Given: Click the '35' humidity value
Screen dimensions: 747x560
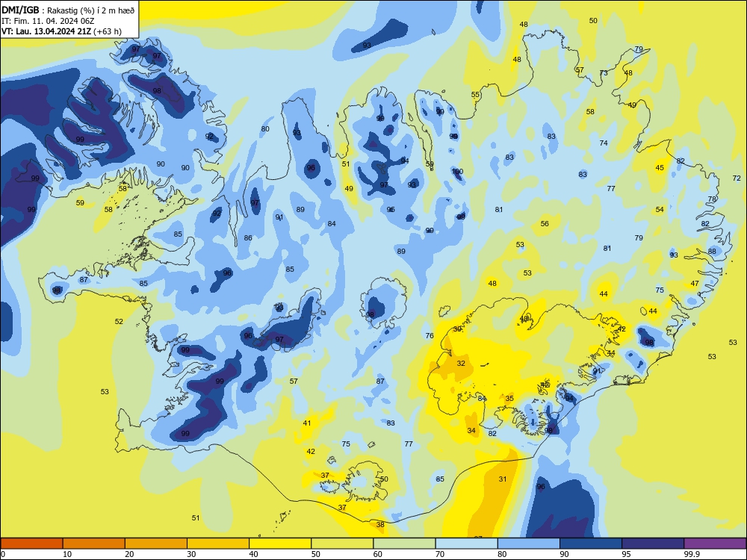Looking at the screenshot, I should pos(509,398).
